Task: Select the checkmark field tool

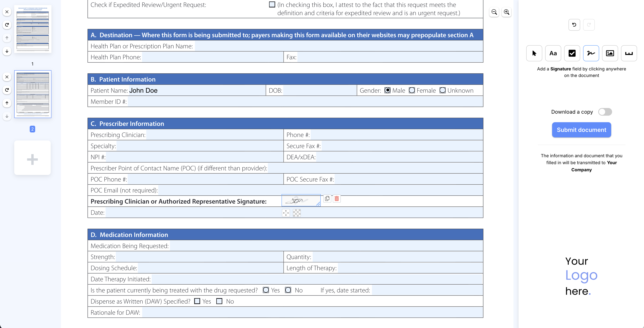Action: point(572,53)
